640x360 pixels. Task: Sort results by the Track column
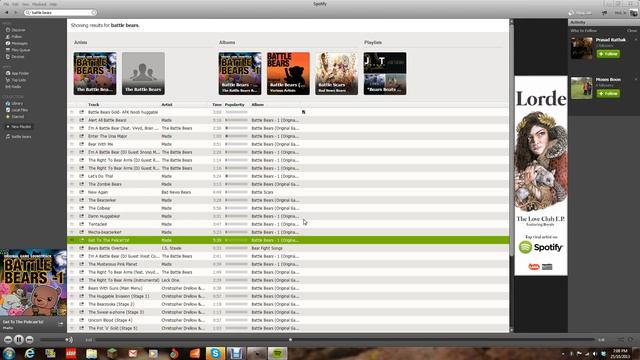[x=93, y=104]
